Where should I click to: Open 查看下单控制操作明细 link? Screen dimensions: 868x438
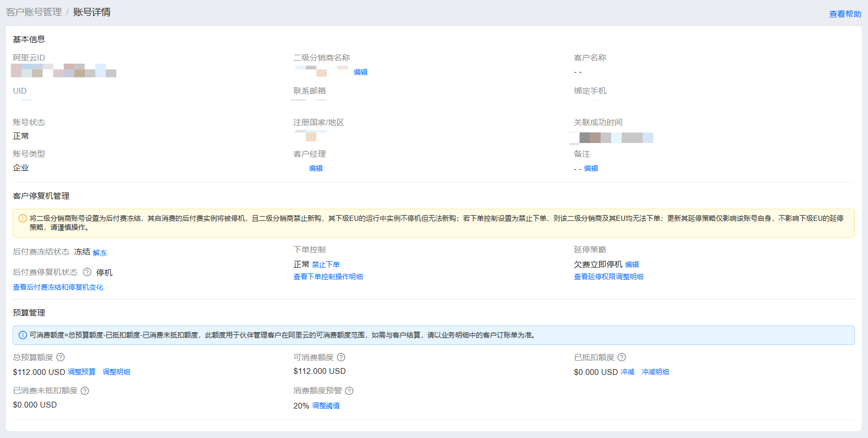(x=328, y=277)
